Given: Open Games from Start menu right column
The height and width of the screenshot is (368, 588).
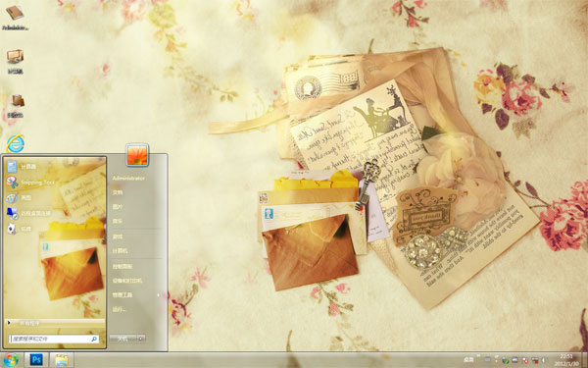Looking at the screenshot, I should (118, 237).
